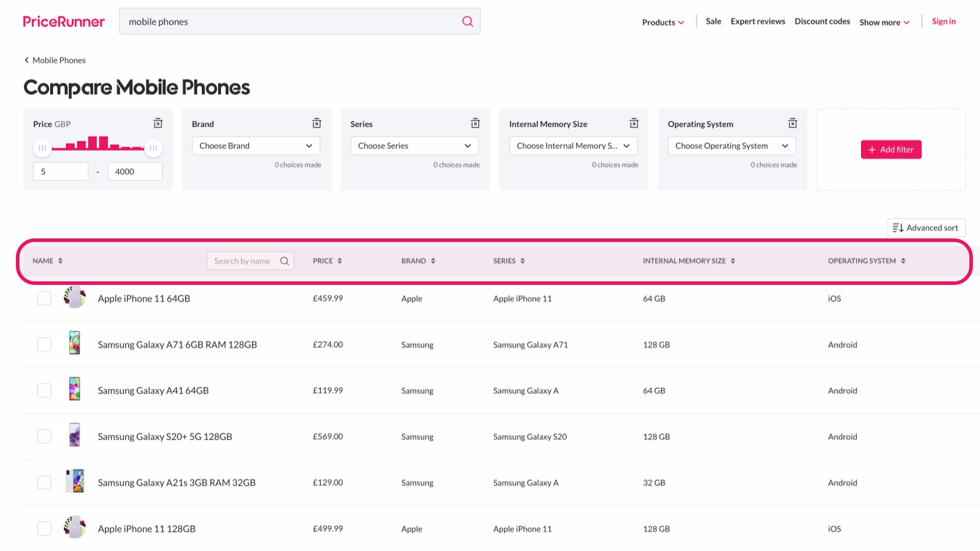The image size is (980, 551).
Task: Sort table by Name column arrows
Action: (x=60, y=261)
